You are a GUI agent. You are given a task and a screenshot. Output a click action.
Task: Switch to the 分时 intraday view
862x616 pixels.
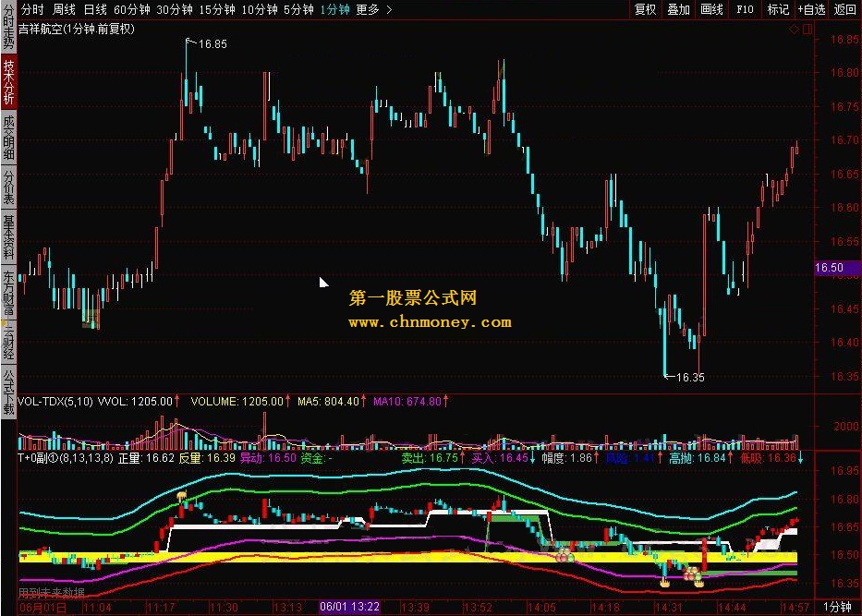tap(32, 9)
